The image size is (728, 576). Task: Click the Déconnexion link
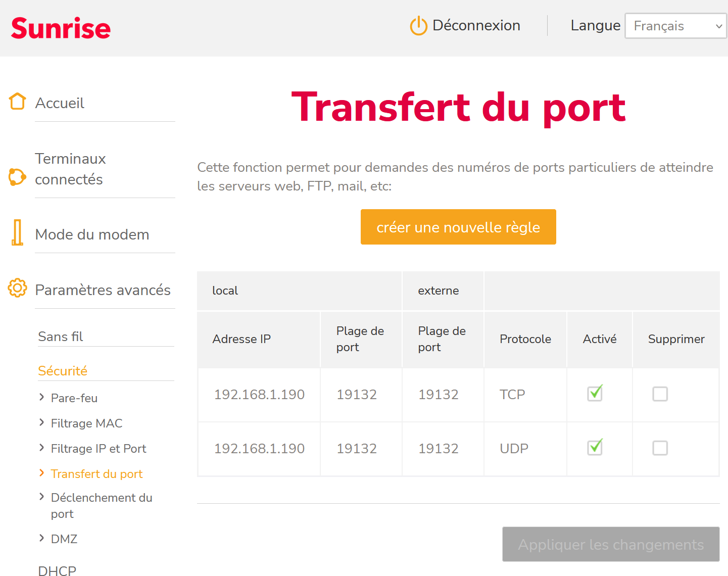476,26
